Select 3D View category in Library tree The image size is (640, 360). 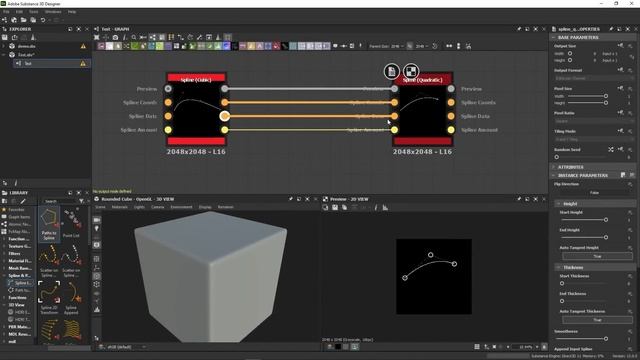coord(16,305)
